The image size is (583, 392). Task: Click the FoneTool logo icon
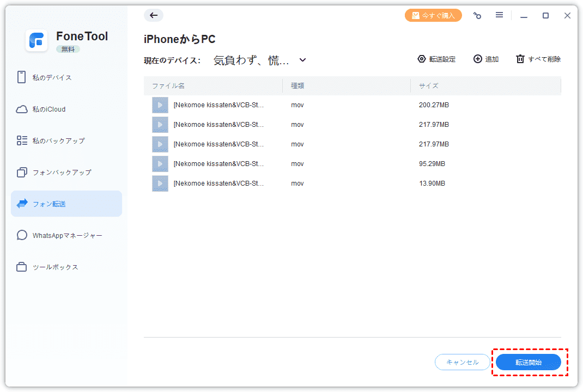pos(37,40)
